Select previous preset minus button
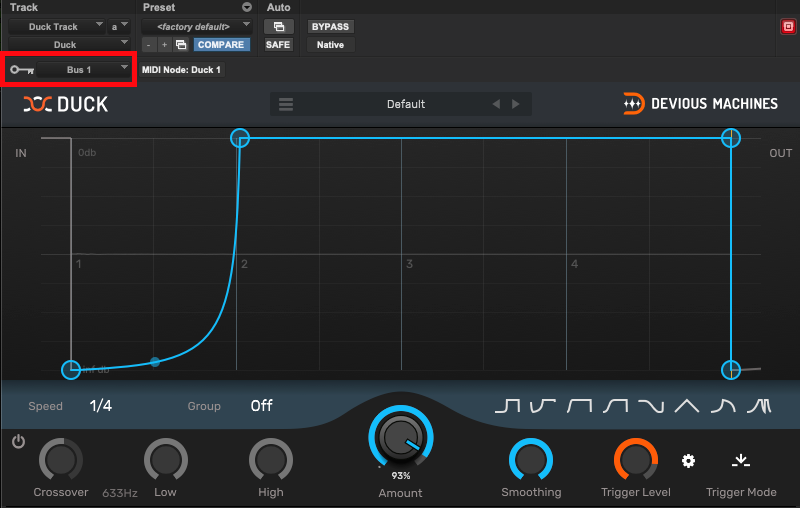 [148, 45]
